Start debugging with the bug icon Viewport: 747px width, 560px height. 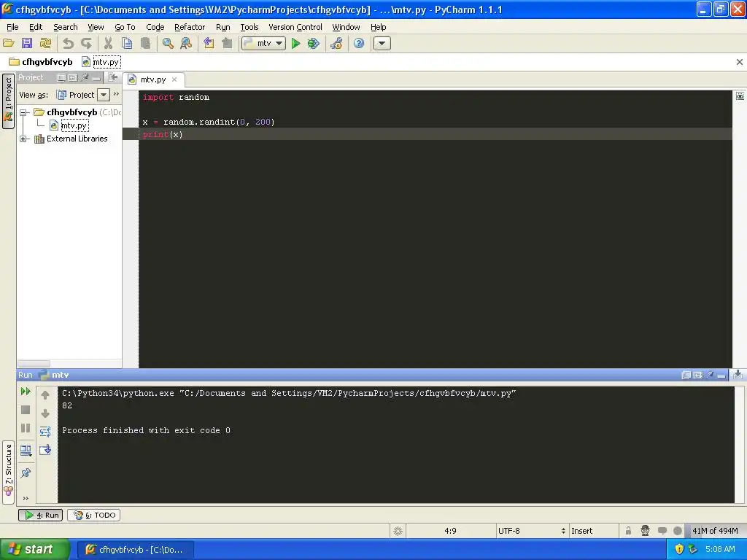313,43
